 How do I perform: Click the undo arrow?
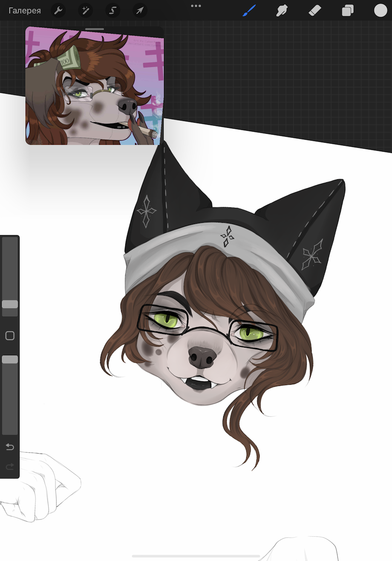(x=10, y=447)
